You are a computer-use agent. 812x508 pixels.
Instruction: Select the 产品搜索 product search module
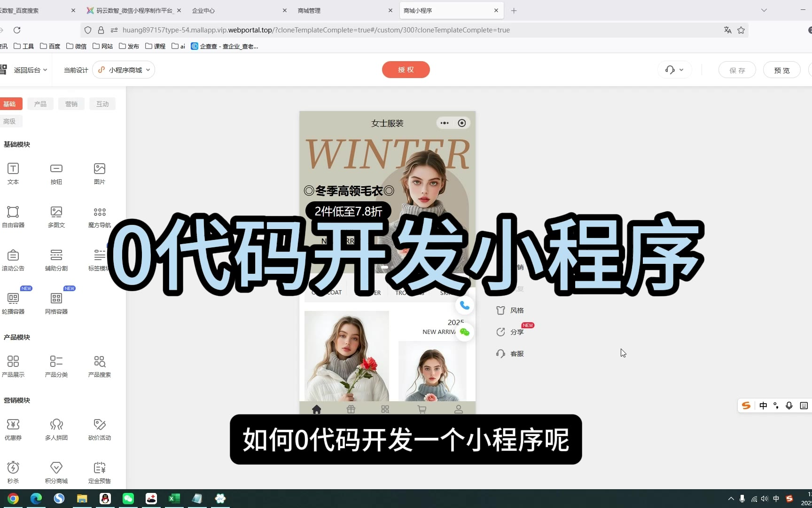[x=100, y=366]
